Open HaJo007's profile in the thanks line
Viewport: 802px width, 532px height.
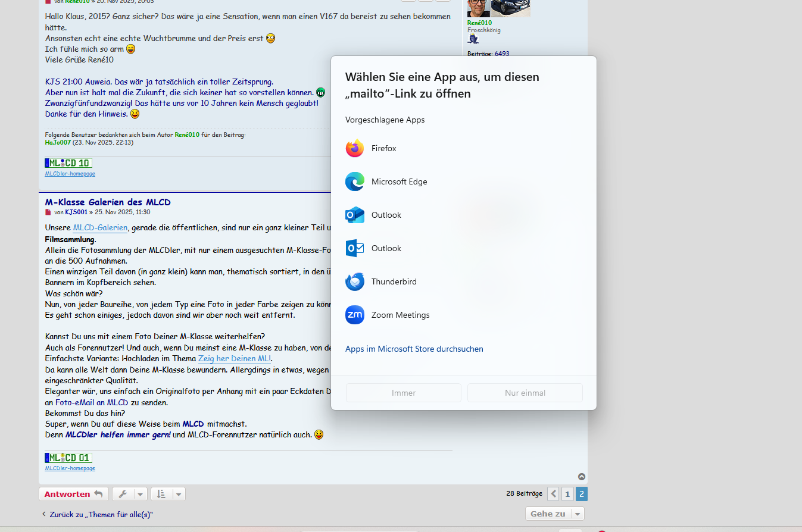58,143
